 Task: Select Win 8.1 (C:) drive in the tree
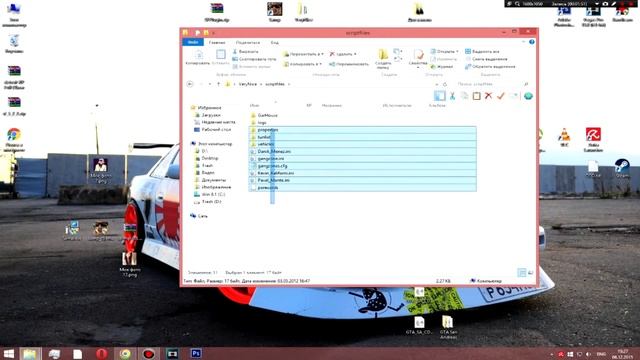coord(213,194)
